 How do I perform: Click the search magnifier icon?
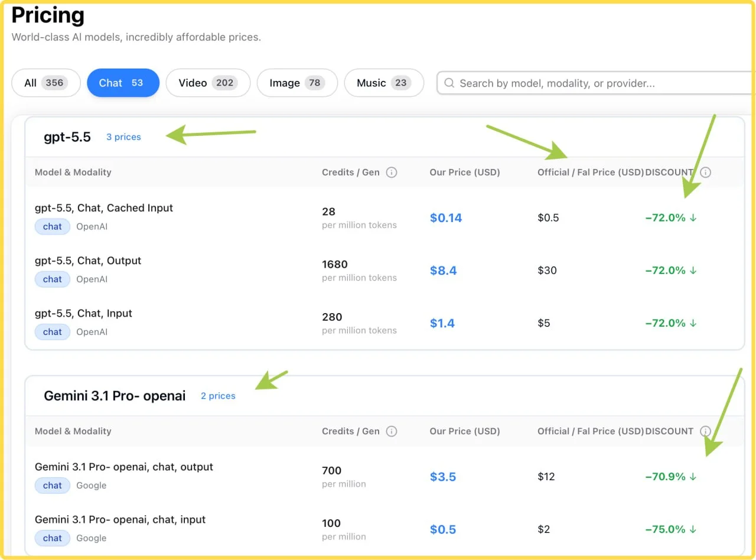[449, 83]
